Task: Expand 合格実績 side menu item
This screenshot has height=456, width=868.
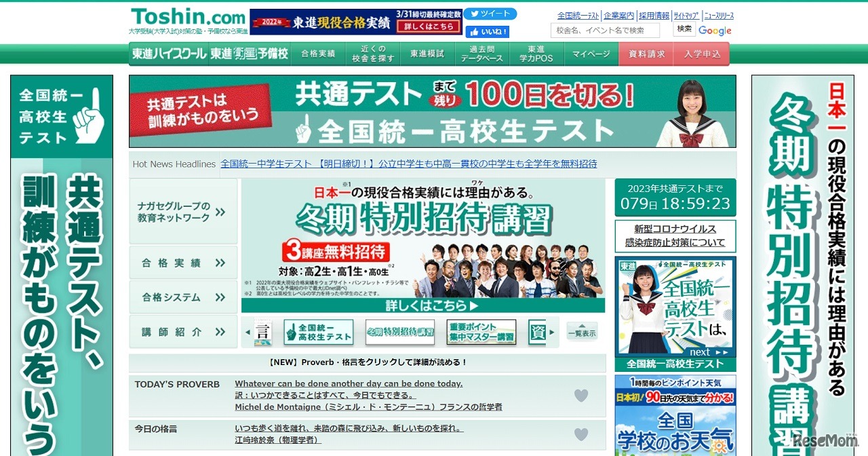Action: 183,263
